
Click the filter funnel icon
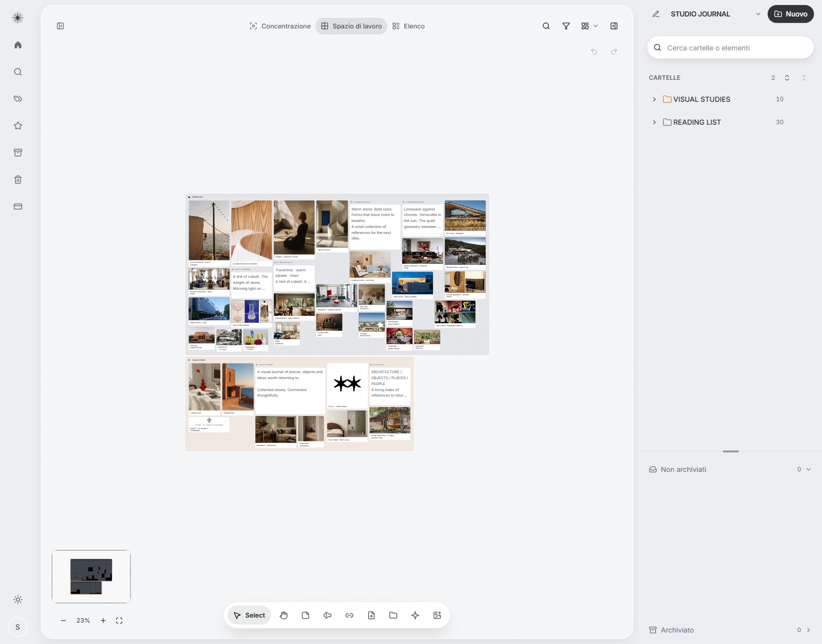point(566,26)
